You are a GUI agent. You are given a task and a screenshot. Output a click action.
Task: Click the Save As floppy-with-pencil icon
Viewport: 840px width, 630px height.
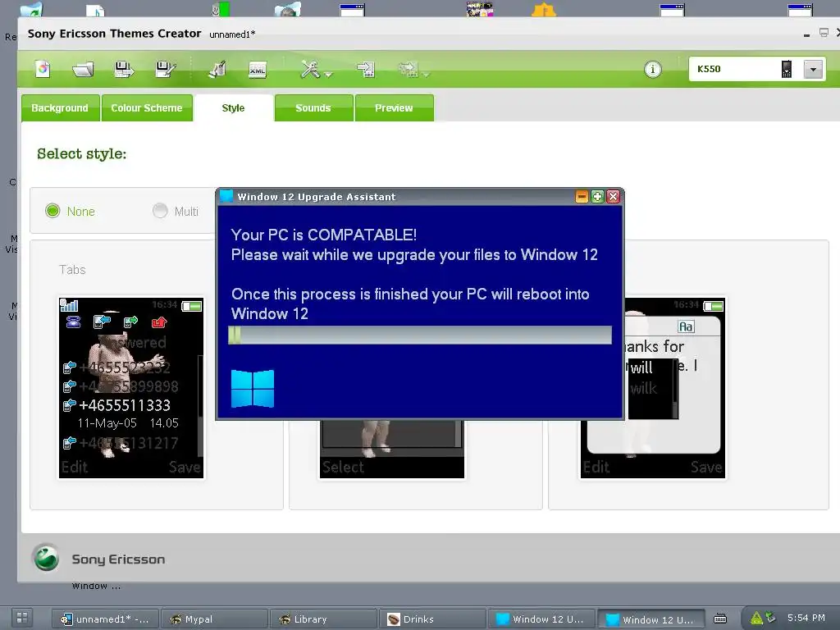(165, 69)
